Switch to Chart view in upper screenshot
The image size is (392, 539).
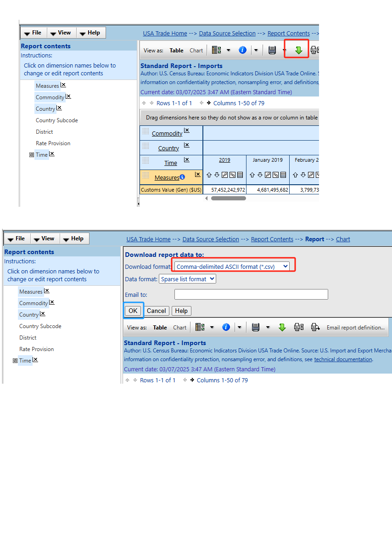tap(196, 51)
